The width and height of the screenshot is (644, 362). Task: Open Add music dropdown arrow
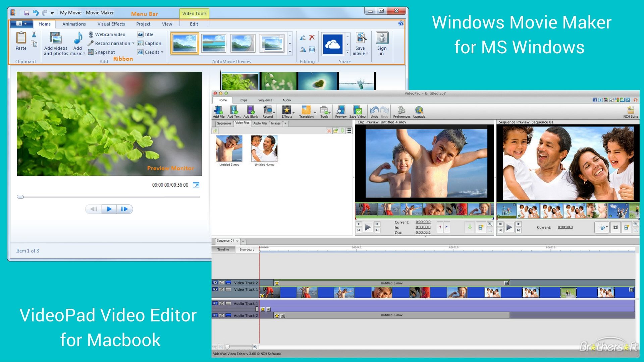[x=84, y=54]
